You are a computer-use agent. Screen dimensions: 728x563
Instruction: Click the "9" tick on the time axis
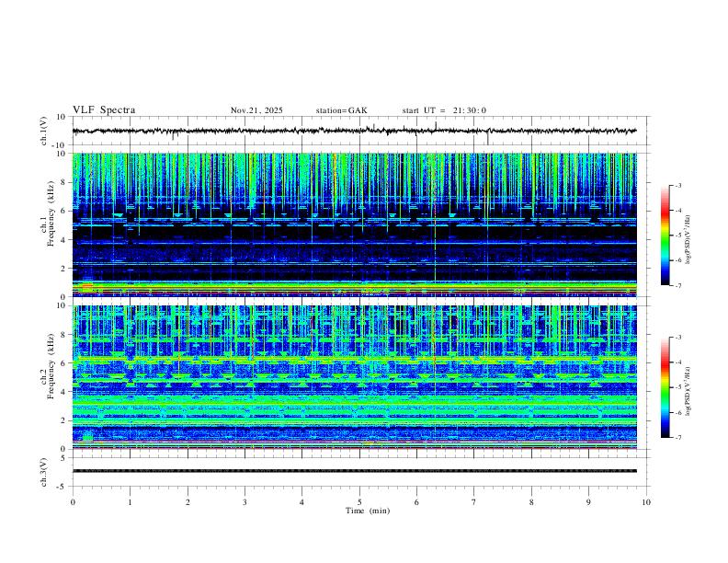[x=588, y=502]
